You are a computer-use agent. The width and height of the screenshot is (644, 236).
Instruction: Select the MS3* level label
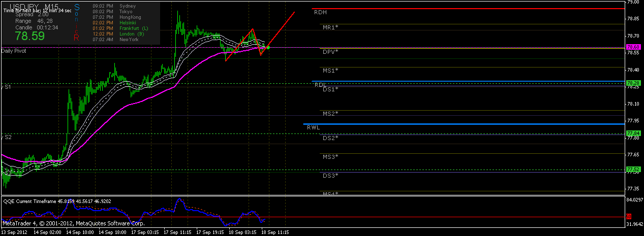[x=330, y=157]
